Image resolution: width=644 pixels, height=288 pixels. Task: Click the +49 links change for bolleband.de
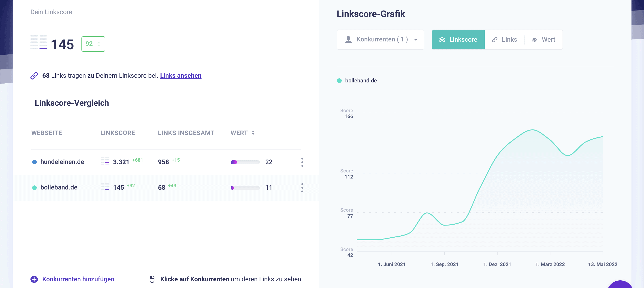tap(172, 186)
